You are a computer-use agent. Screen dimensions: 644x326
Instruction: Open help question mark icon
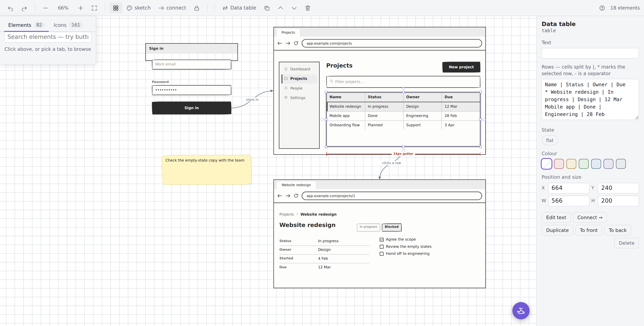[x=602, y=8]
